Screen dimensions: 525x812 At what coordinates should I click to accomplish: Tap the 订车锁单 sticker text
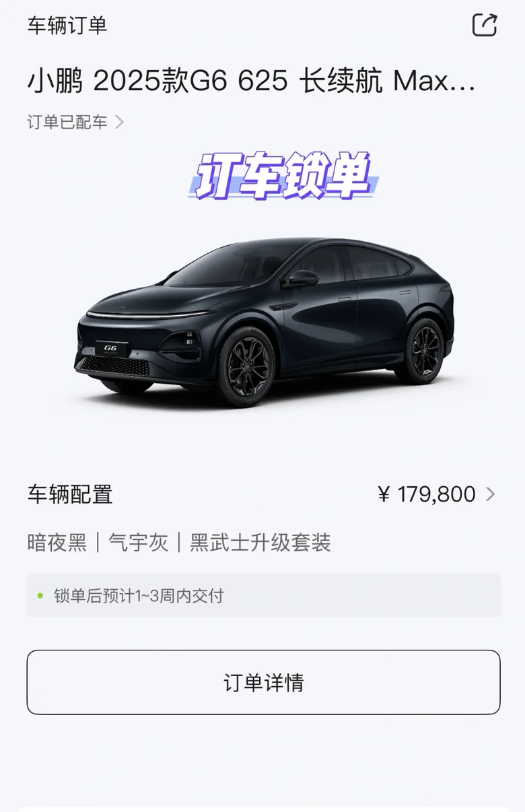pos(283,176)
